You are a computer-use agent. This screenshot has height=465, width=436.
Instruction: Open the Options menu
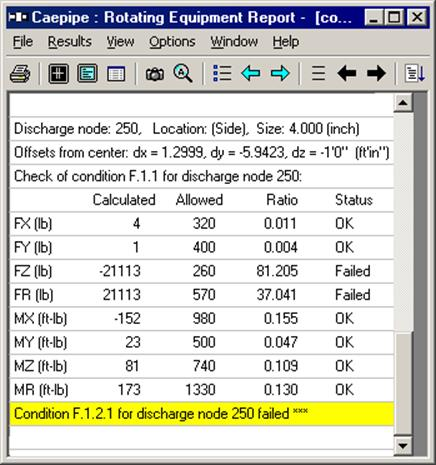coord(172,42)
